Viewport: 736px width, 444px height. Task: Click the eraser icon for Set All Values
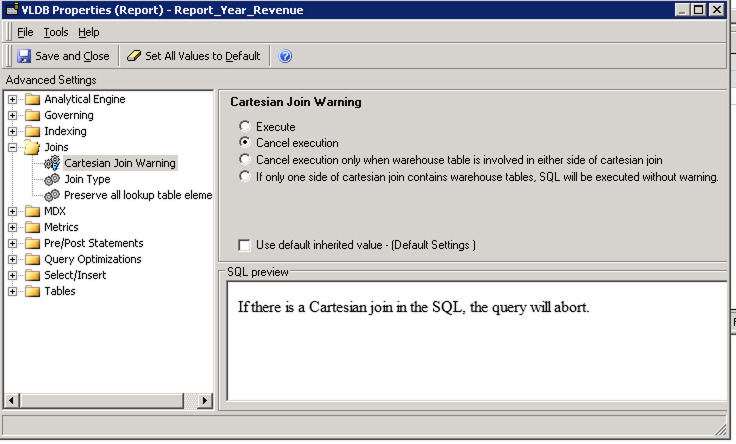(134, 56)
